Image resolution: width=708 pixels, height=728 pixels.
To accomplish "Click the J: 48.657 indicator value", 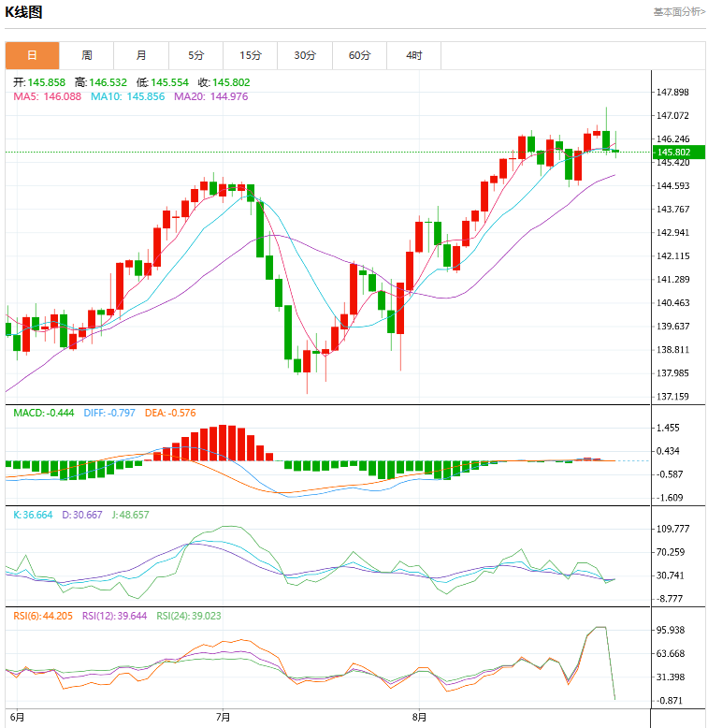I will click(x=130, y=515).
